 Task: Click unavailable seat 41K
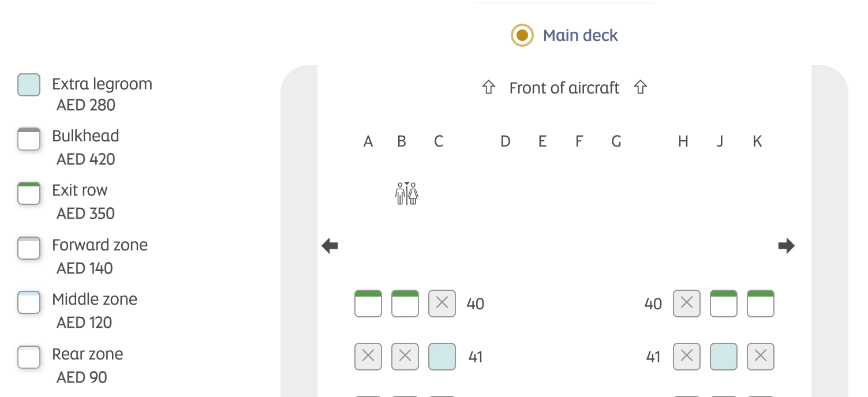click(761, 357)
